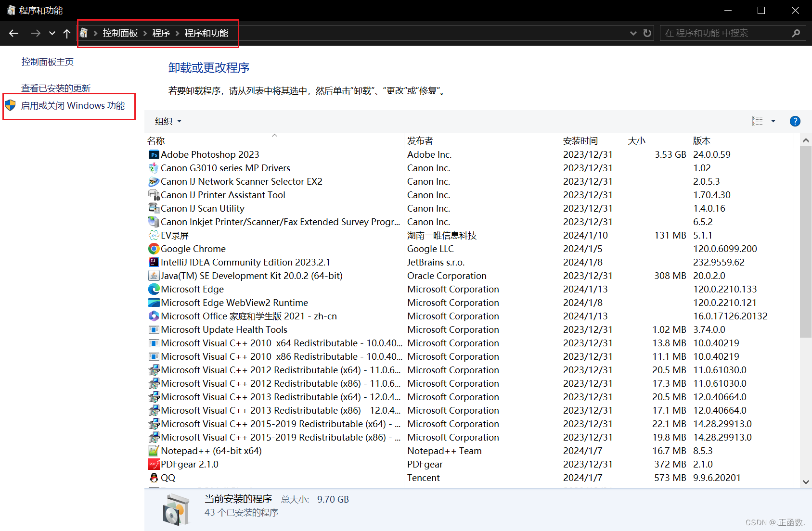Open the 组织 dropdown menu
Viewport: 812px width, 531px height.
point(168,121)
